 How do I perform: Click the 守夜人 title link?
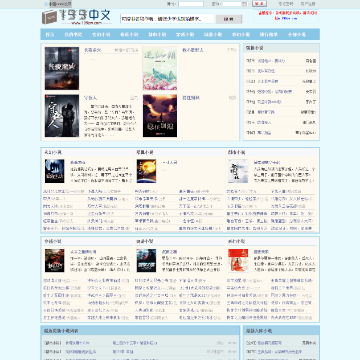90,98
